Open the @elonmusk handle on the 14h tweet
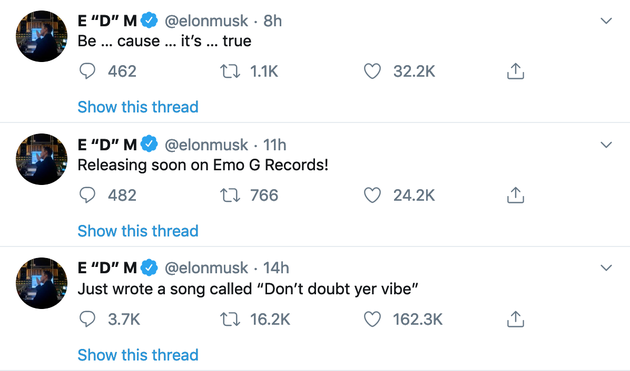Viewport: 630px width, 371px height. click(206, 268)
